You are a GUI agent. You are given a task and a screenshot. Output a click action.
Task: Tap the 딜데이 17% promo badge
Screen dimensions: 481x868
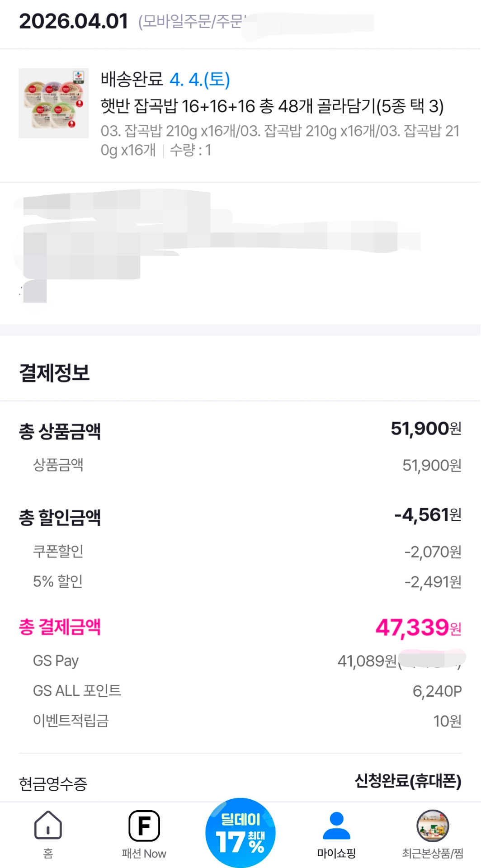(240, 833)
